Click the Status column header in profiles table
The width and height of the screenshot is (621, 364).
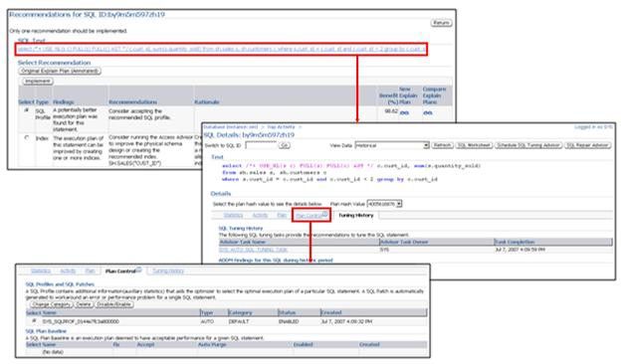click(288, 312)
